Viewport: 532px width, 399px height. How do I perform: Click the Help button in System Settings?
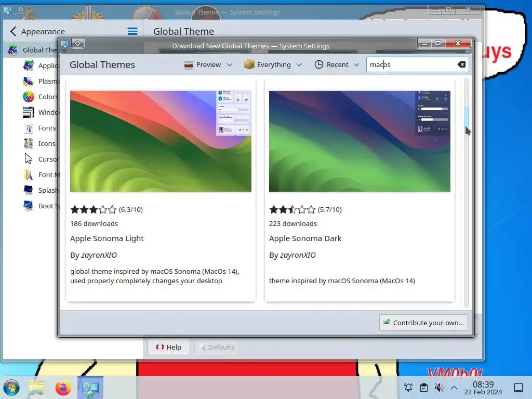[x=169, y=347]
